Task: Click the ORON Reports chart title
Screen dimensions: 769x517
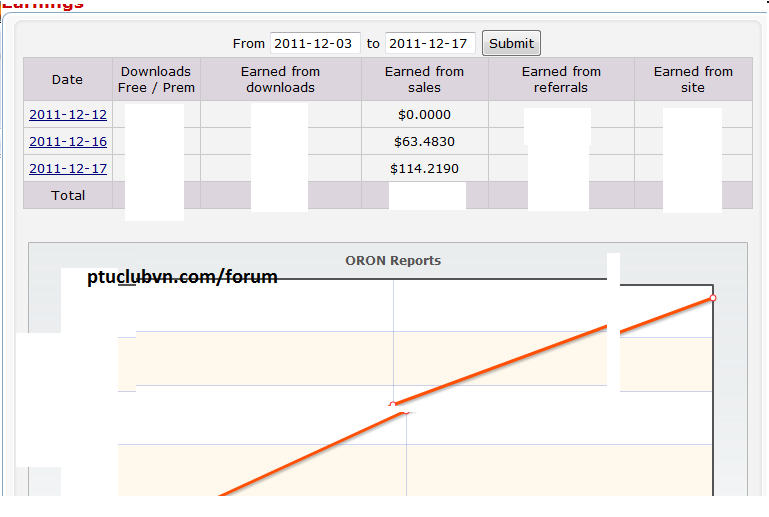Action: tap(393, 260)
